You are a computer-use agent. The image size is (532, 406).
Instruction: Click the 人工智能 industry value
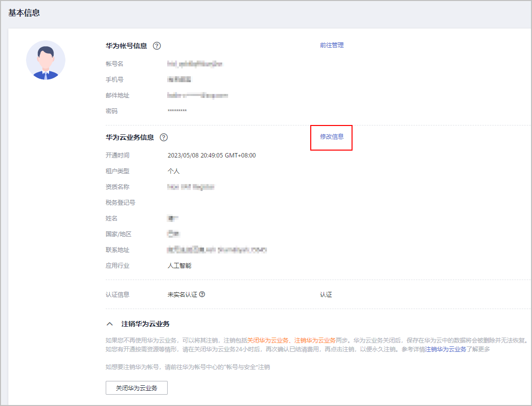point(179,266)
